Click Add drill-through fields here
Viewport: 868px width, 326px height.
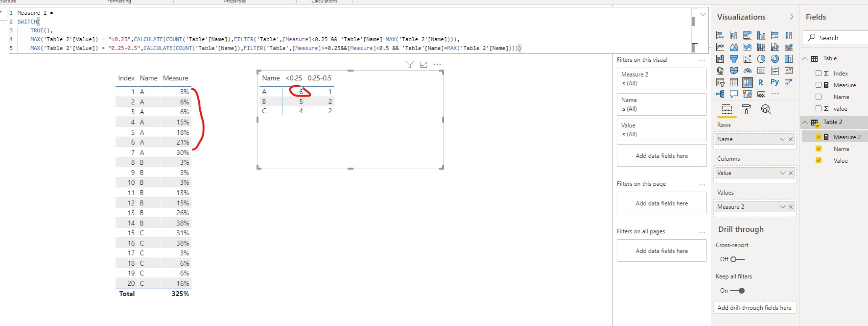pos(754,307)
